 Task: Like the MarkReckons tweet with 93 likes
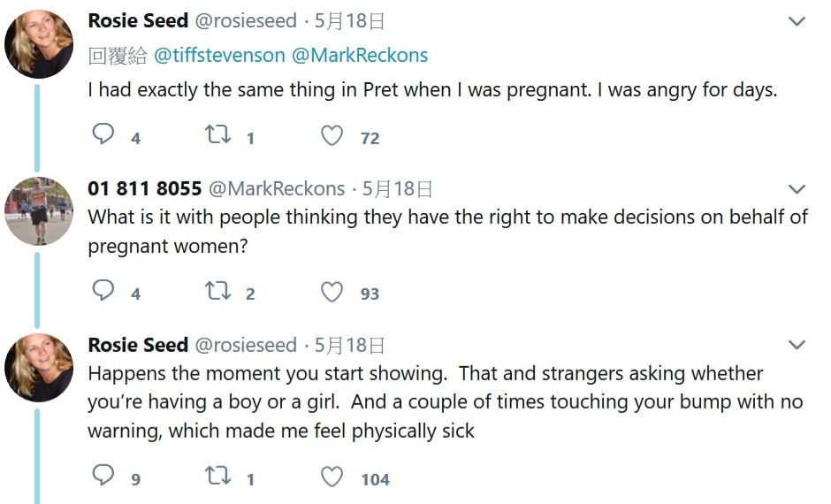332,291
